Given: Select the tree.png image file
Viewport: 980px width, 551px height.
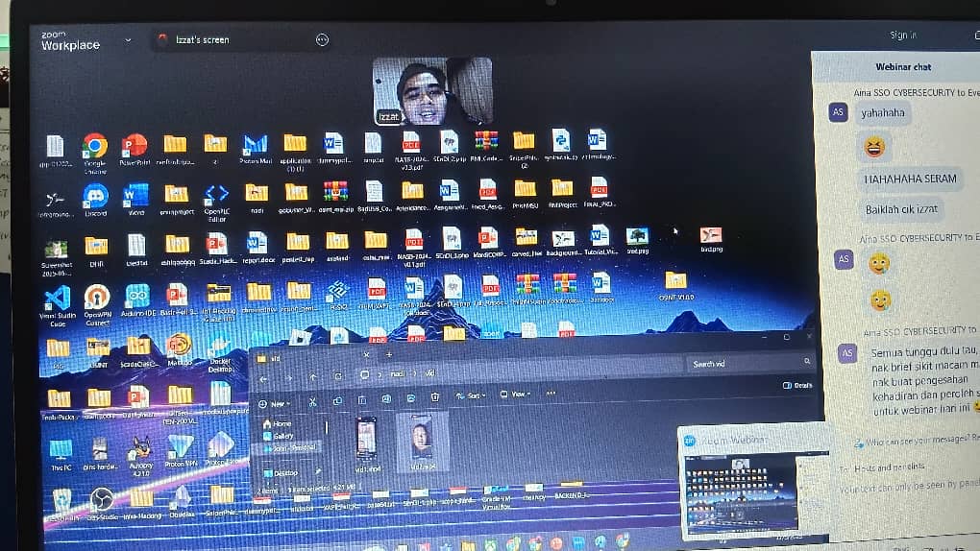Looking at the screenshot, I should click(x=637, y=241).
